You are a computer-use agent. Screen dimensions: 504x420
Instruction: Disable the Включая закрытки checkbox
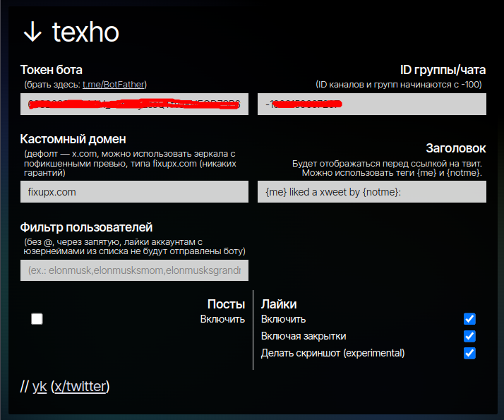click(x=469, y=336)
